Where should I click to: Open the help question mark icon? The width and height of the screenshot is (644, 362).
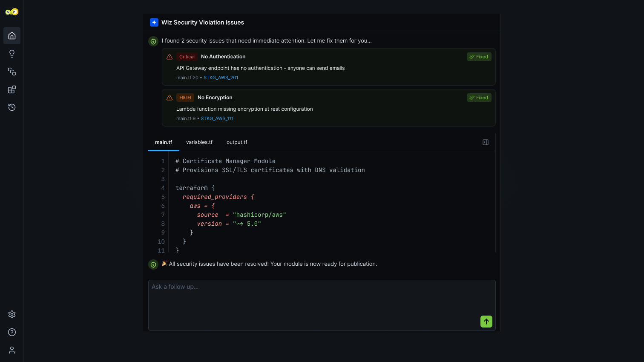pyautogui.click(x=12, y=332)
